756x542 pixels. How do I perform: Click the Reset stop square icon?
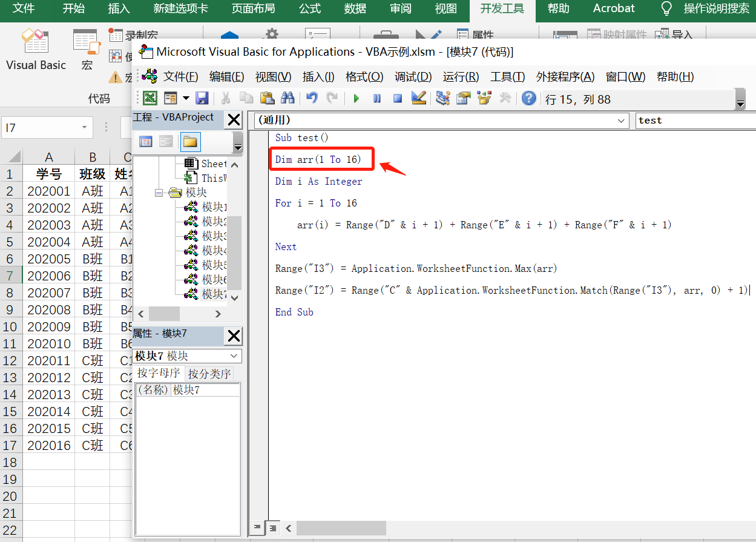[398, 98]
